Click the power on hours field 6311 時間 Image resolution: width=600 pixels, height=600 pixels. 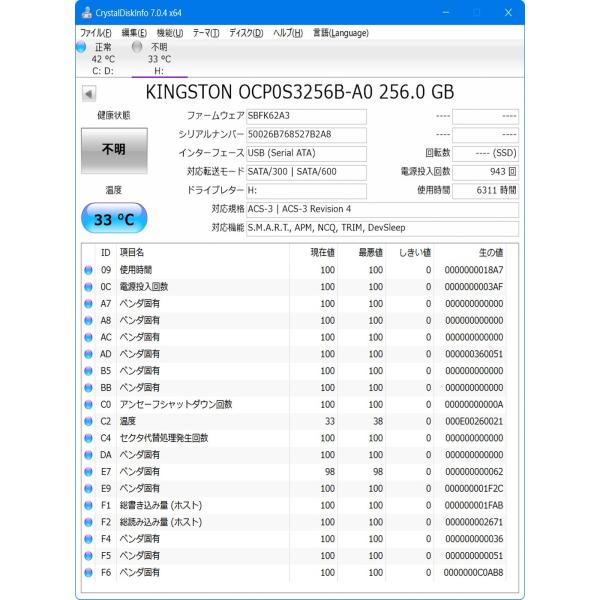(x=485, y=191)
